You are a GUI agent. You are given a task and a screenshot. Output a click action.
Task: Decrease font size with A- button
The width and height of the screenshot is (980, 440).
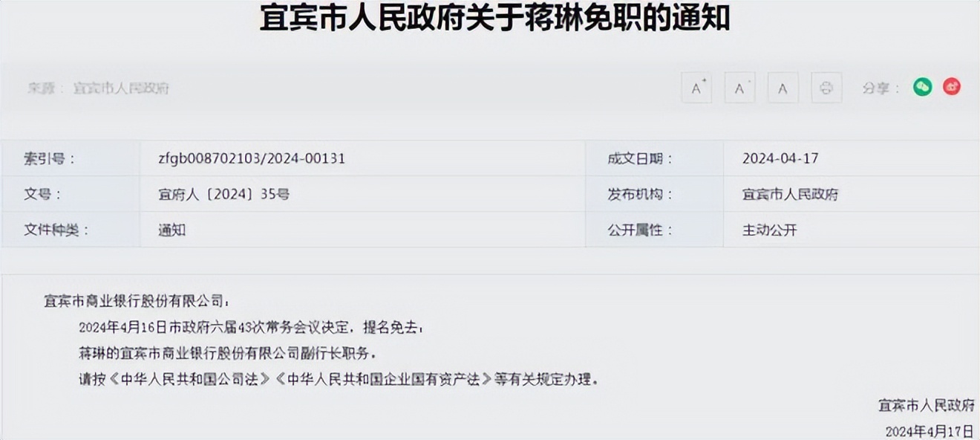tap(739, 88)
